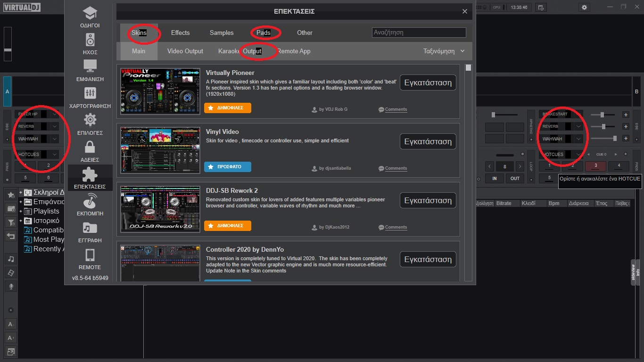The image size is (644, 362).
Task: Open the ΕΓΓΡΑΦΗ record section
Action: point(90,231)
